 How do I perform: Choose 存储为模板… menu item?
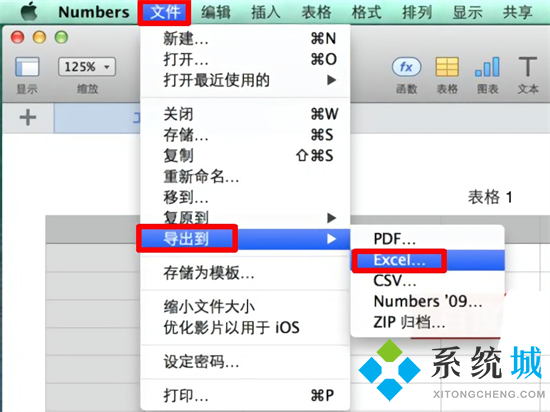pos(245,273)
